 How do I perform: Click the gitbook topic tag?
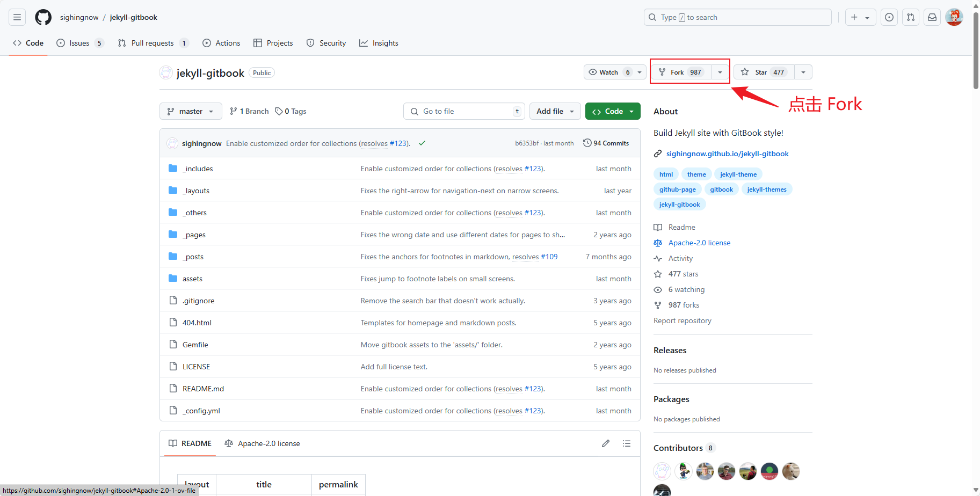click(x=721, y=189)
